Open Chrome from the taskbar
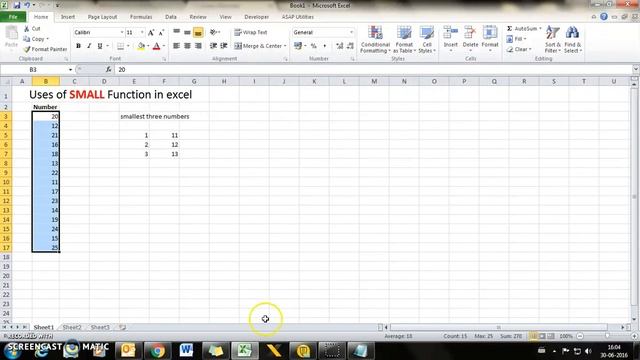Screen dimensions: 640x360 tap(157, 351)
